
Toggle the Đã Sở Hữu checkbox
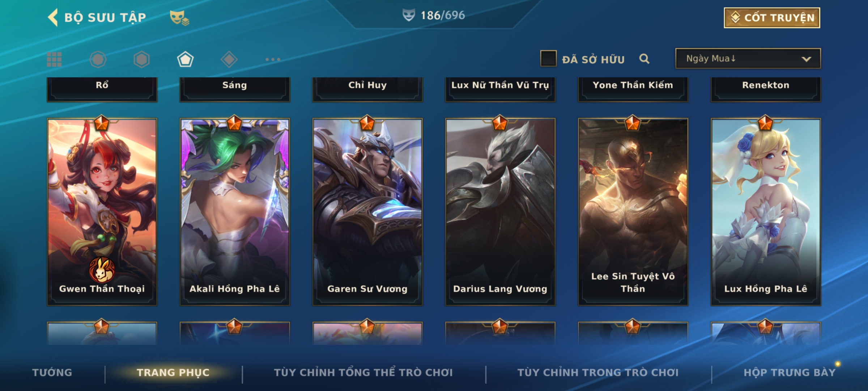point(548,58)
